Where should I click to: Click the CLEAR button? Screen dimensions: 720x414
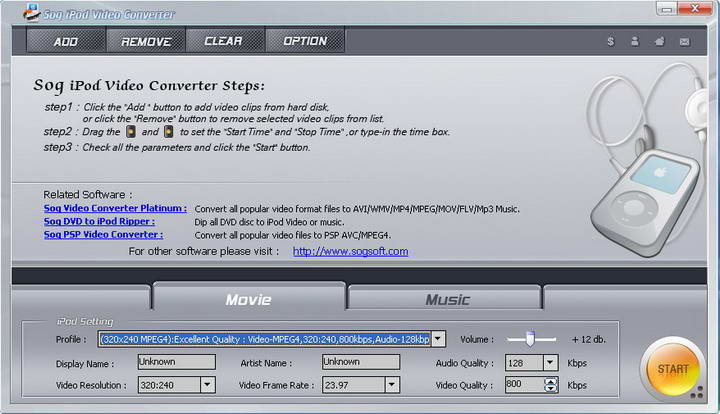click(225, 42)
